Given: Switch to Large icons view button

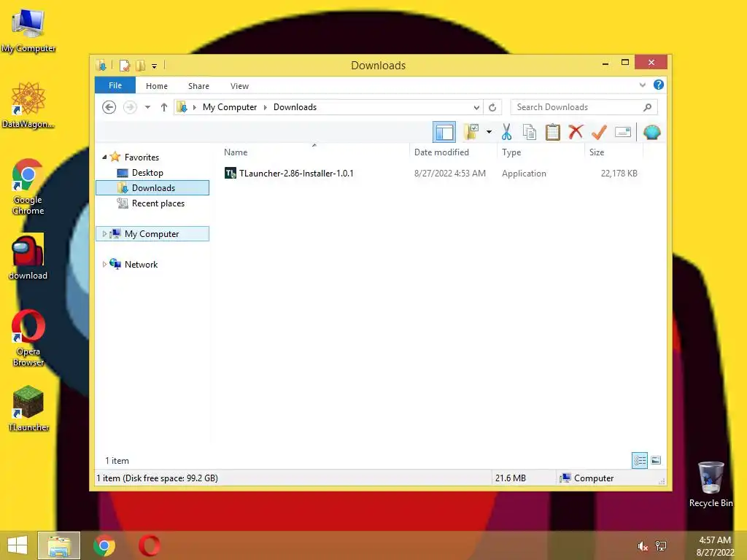Looking at the screenshot, I should click(656, 460).
